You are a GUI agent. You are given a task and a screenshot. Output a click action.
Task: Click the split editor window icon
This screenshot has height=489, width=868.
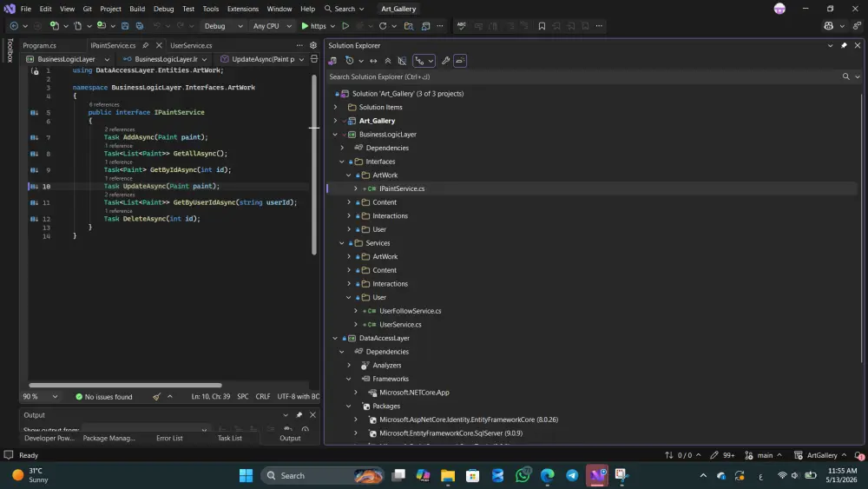tap(314, 59)
